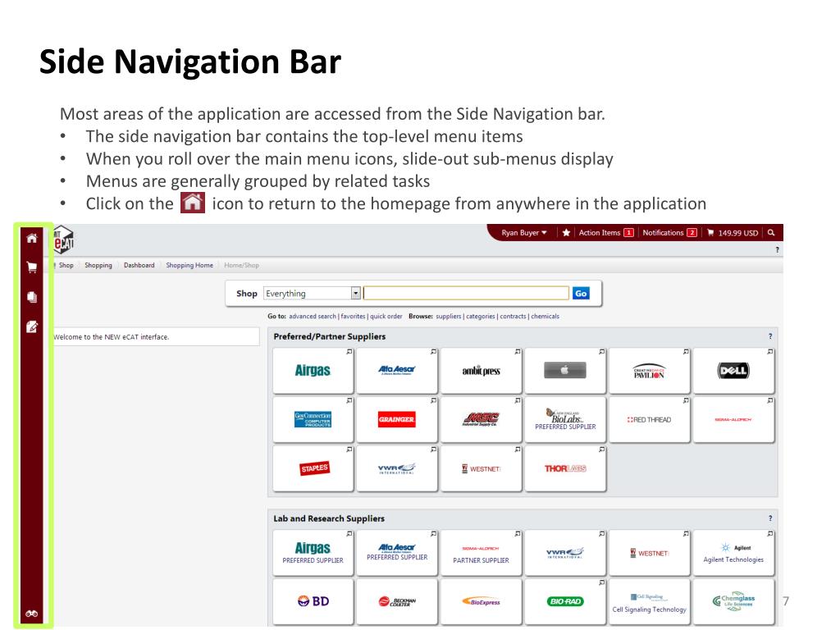Viewport: 840px width, 630px height.
Task: Browse by suppliers link
Action: [x=449, y=316]
